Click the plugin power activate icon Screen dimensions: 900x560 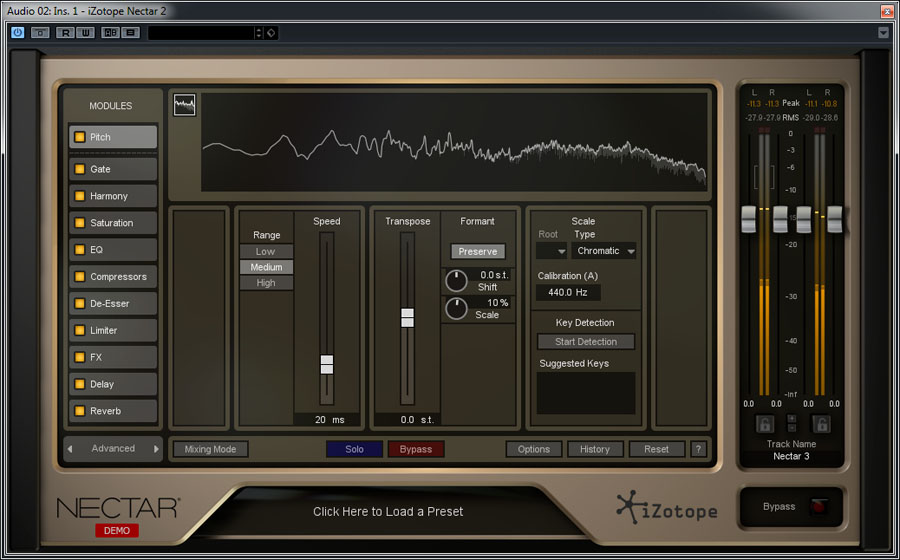coord(17,32)
